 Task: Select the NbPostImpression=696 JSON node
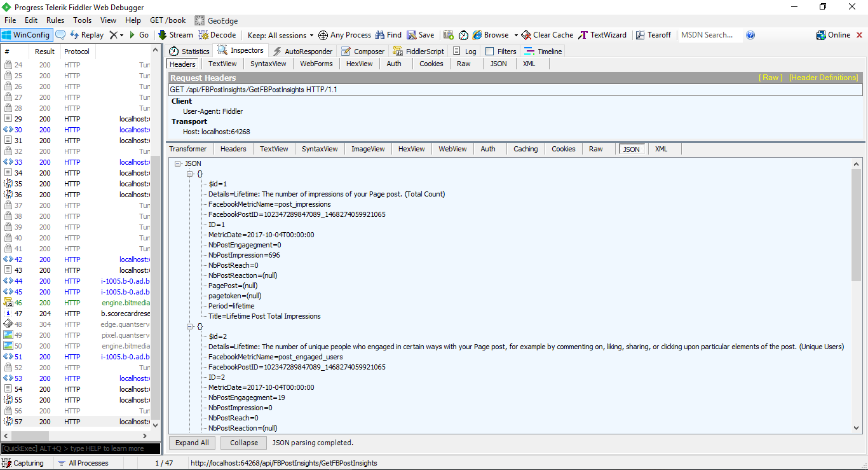point(244,255)
